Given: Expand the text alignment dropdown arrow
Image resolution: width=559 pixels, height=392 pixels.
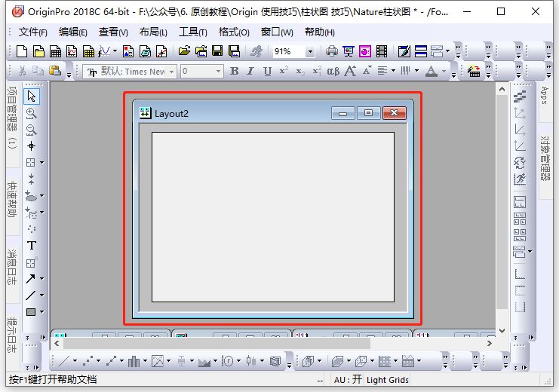Looking at the screenshot, I should (x=393, y=71).
